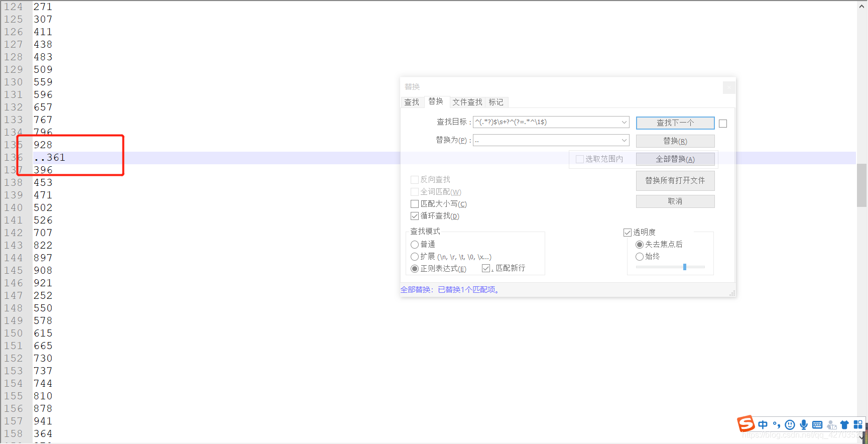Click the line '..361' in editor
This screenshot has width=868, height=444.
50,158
